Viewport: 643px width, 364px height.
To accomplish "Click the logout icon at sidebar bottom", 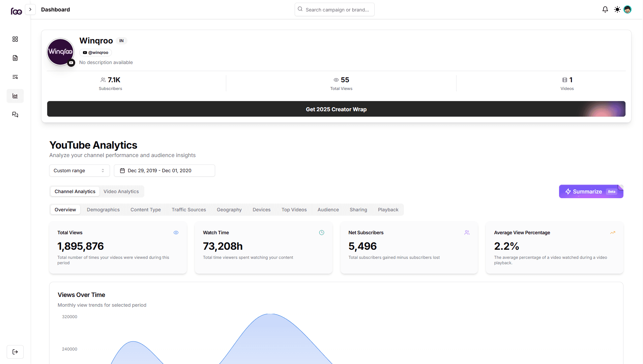I will pos(15,352).
